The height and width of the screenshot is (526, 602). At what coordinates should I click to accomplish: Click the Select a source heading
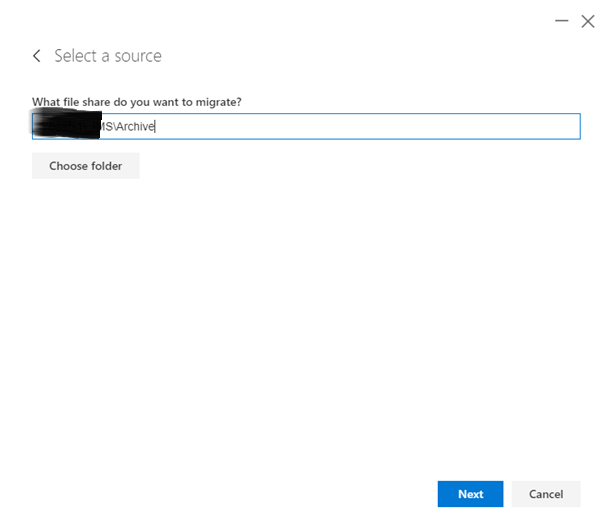[x=108, y=56]
